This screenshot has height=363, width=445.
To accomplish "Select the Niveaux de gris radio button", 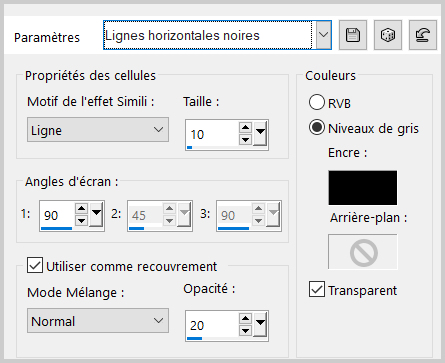I will click(x=317, y=128).
